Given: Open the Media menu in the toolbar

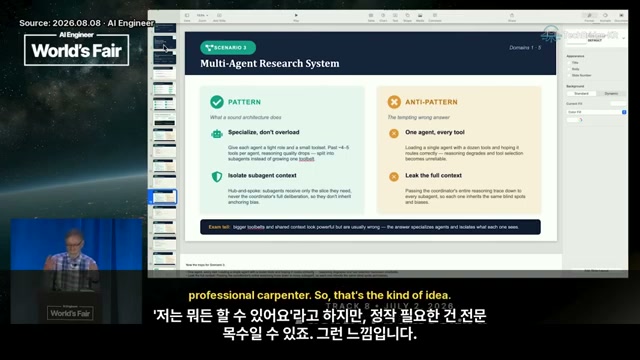Looking at the screenshot, I should tap(420, 17).
